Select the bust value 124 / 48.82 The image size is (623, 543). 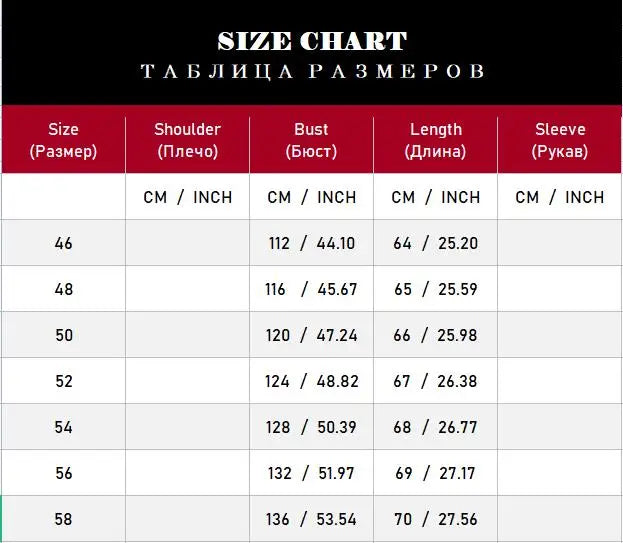tap(311, 381)
